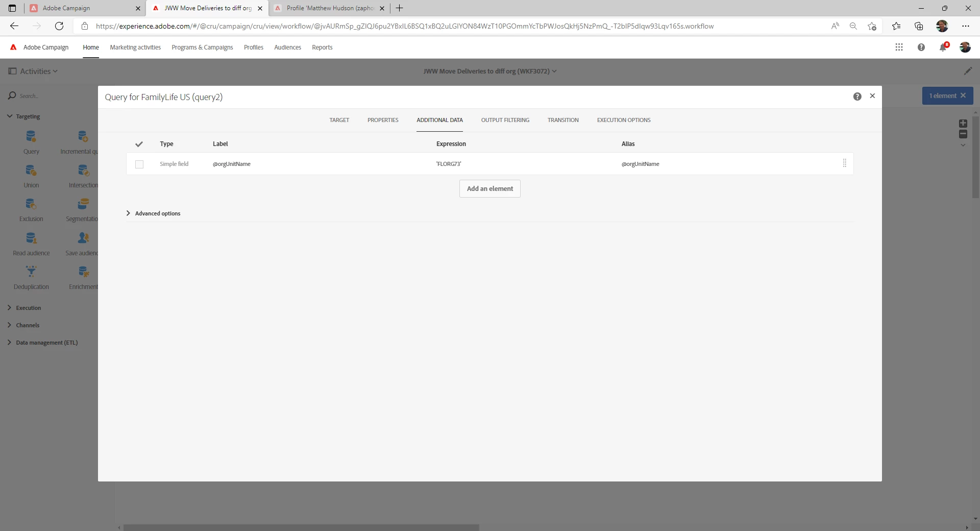Select the Segmentation activity icon
Viewport: 980px width, 531px height.
(83, 204)
